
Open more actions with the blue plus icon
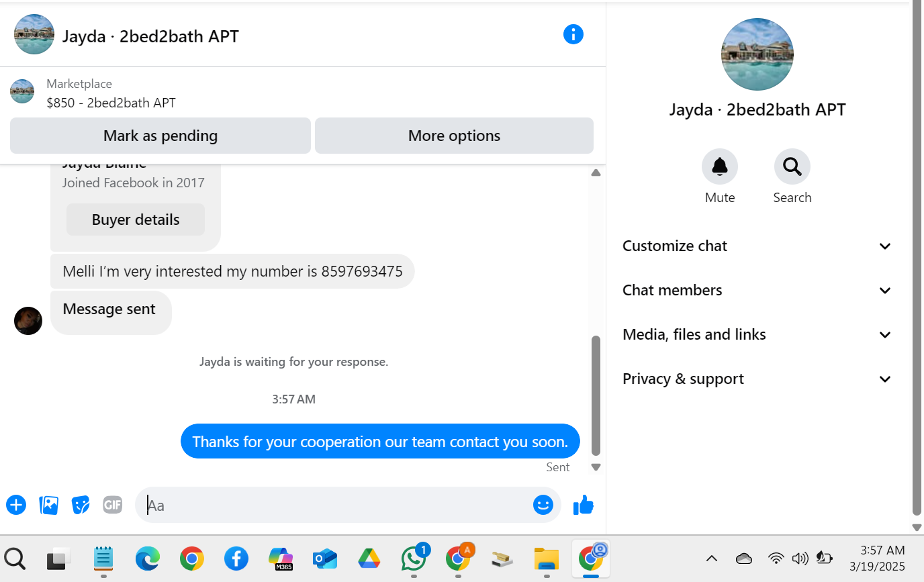click(x=16, y=505)
